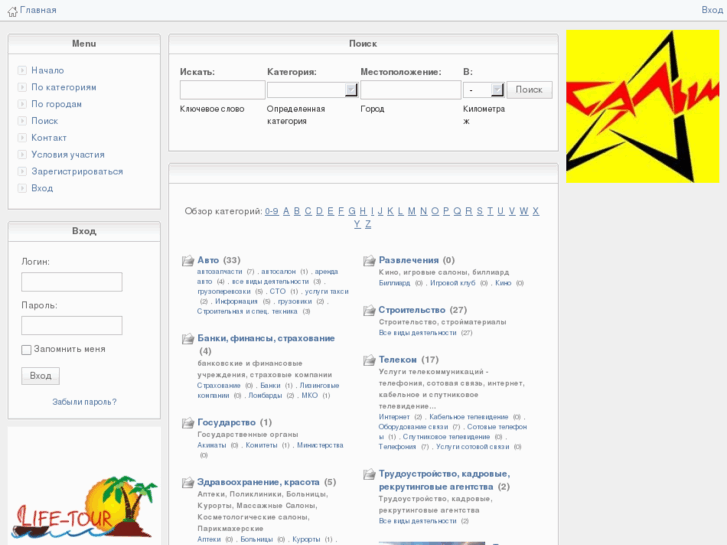The height and width of the screenshot is (545, 727).
Task: Click the folder icon beside Развлечения
Action: coord(369,261)
